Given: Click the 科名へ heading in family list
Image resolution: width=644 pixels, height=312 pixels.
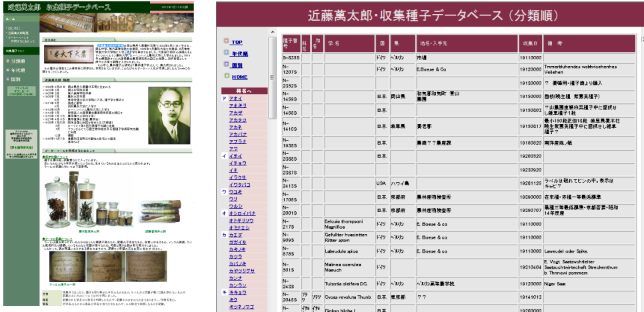Looking at the screenshot, I should tap(245, 91).
